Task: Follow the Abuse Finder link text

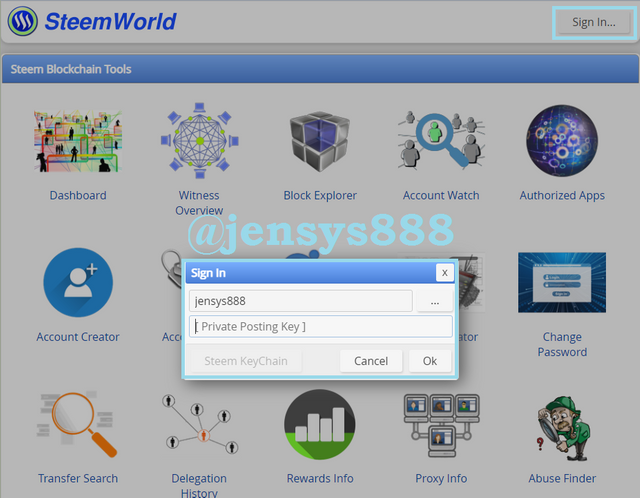Action: click(x=562, y=478)
